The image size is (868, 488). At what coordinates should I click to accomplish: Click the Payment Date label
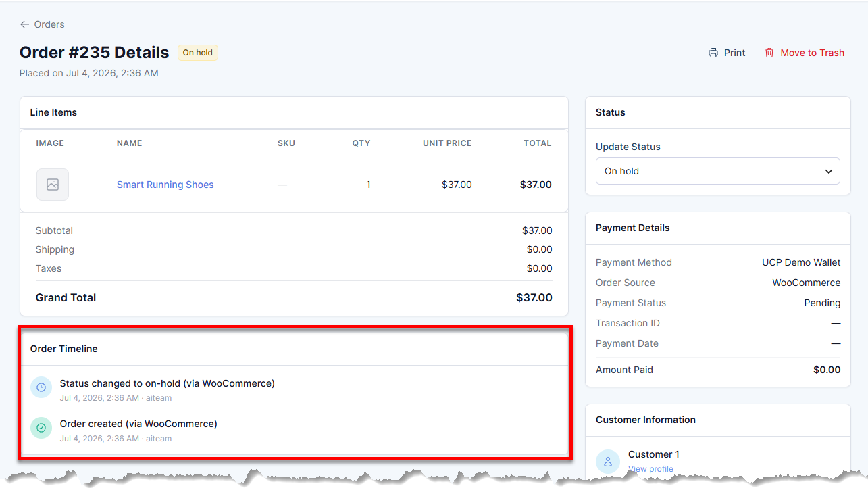click(627, 343)
